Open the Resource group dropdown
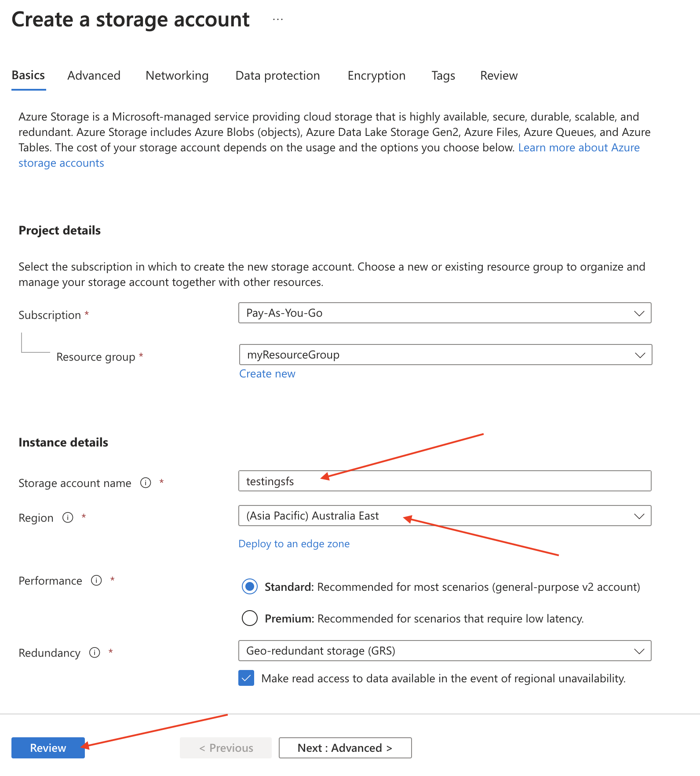Screen dimensions: 700x776 (x=445, y=355)
